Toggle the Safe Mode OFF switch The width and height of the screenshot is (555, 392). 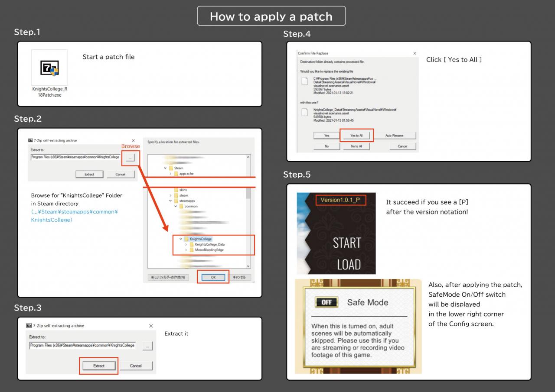click(326, 302)
